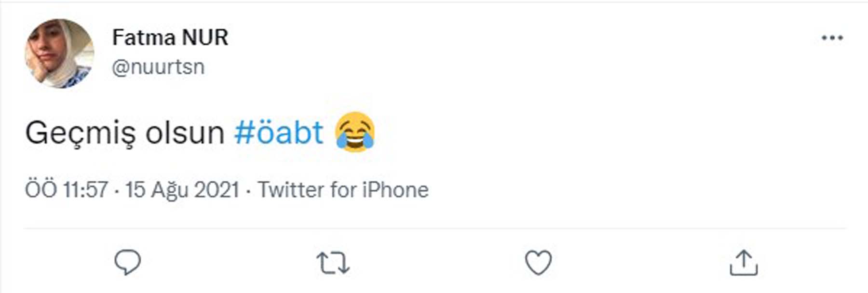The width and height of the screenshot is (868, 293).
Task: Click the 11:57 time text
Action: point(85,190)
